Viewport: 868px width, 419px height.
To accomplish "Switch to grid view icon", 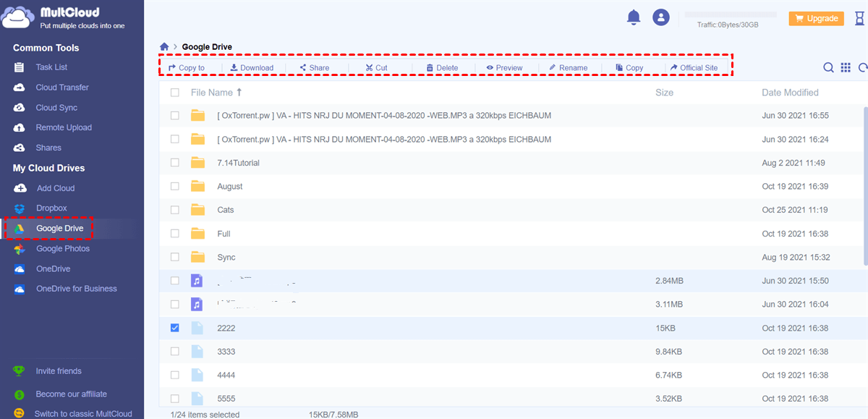I will [846, 68].
